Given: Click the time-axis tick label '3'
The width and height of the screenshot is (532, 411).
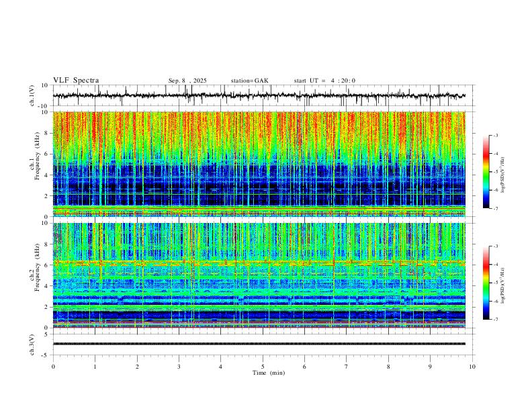Looking at the screenshot, I should click(x=179, y=367).
